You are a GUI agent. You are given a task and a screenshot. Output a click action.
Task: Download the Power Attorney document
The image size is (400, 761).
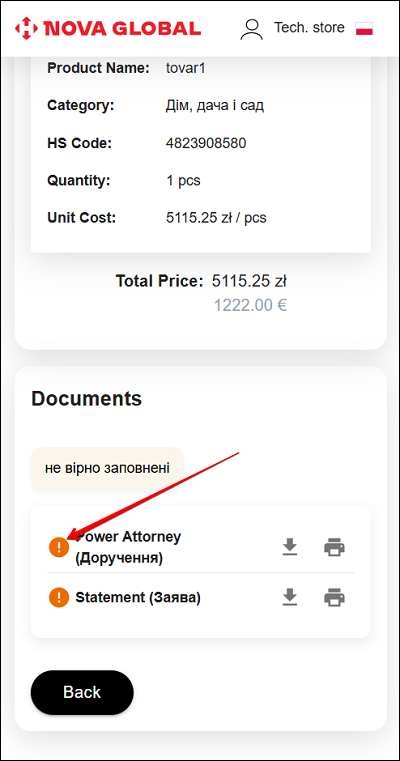click(x=290, y=547)
